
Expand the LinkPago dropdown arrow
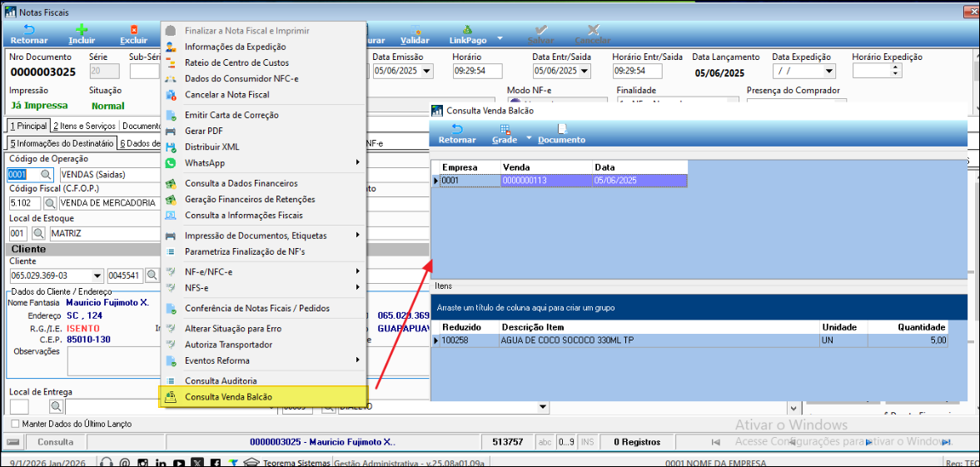[x=500, y=38]
